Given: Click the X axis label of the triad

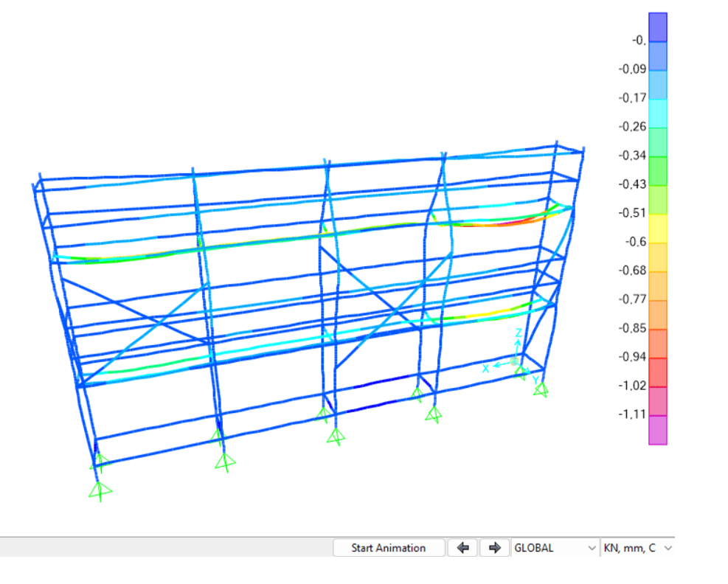Looking at the screenshot, I should pos(486,368).
